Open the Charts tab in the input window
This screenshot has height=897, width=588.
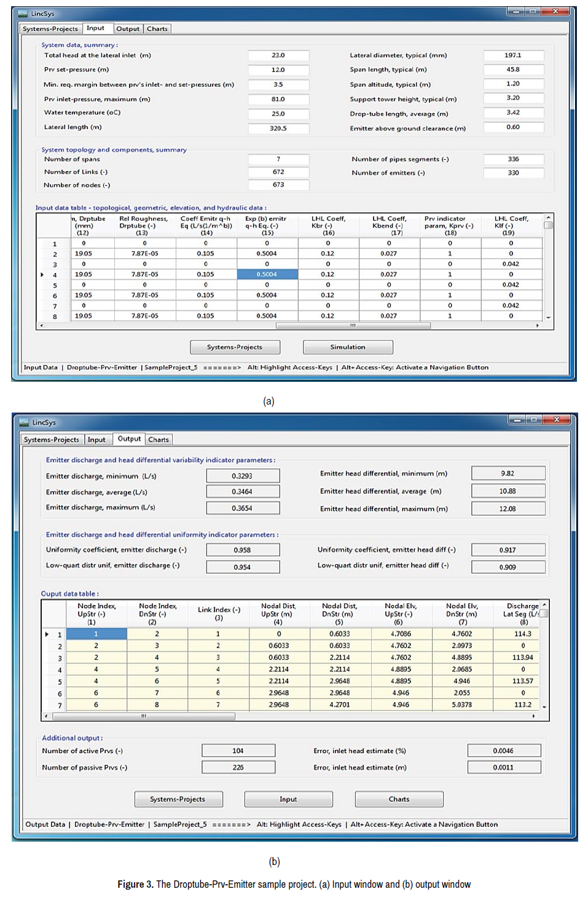point(157,29)
